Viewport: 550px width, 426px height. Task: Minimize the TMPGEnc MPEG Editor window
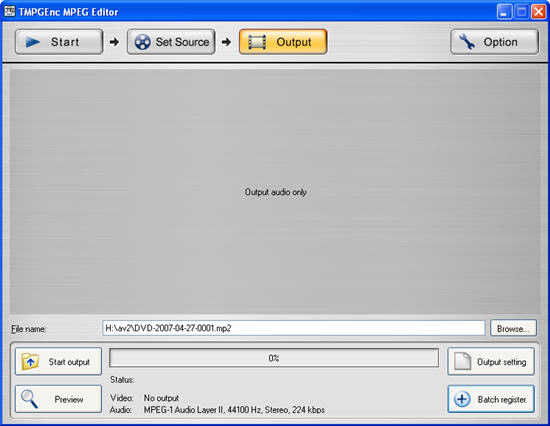coord(504,12)
